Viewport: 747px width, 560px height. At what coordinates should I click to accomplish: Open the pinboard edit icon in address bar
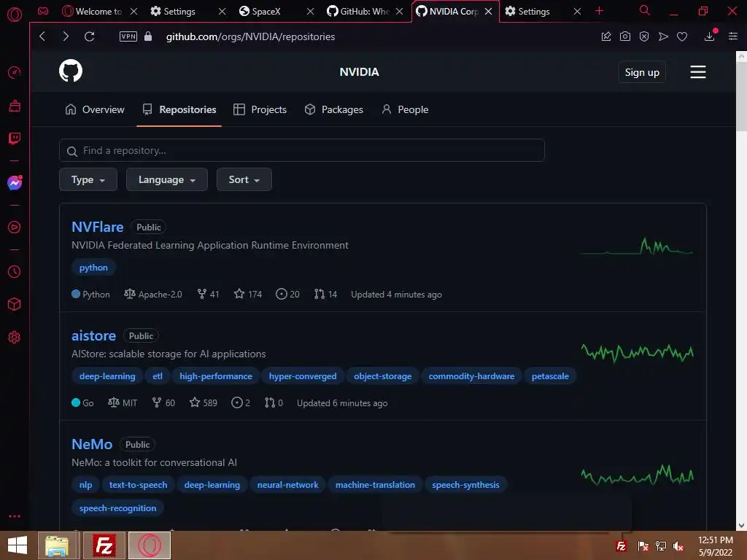tap(606, 36)
